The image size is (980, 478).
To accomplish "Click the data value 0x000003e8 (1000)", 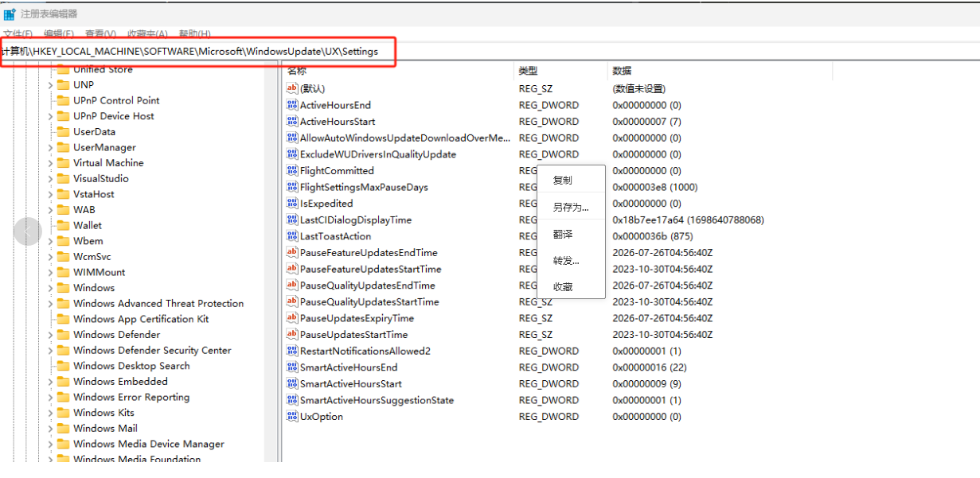I will coord(655,187).
